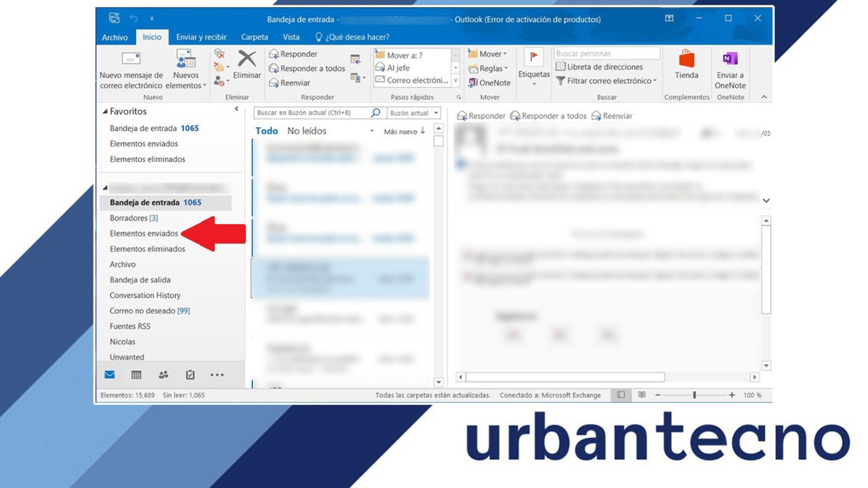The image size is (868, 488).
Task: Open the Mover dropdown in the ribbon
Action: (x=488, y=54)
